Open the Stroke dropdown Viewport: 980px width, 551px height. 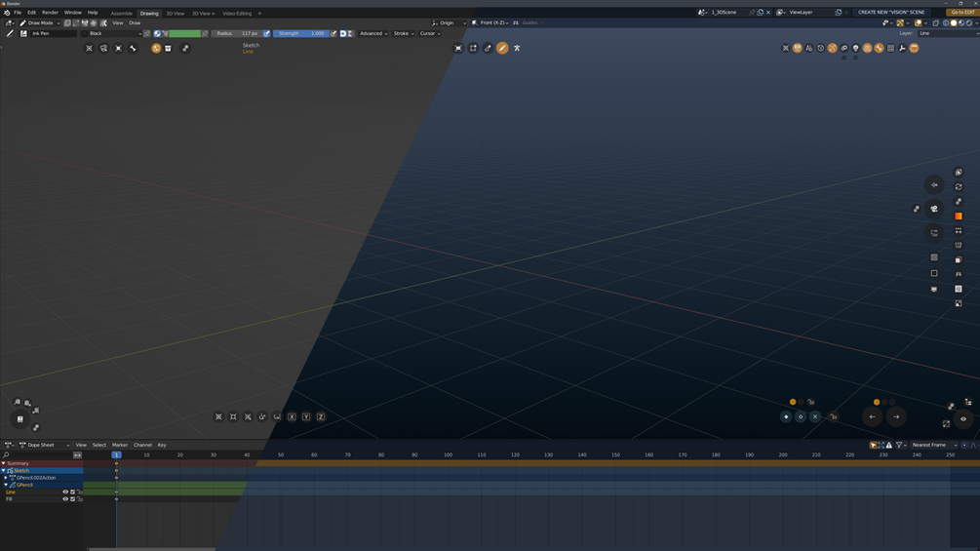pos(404,34)
